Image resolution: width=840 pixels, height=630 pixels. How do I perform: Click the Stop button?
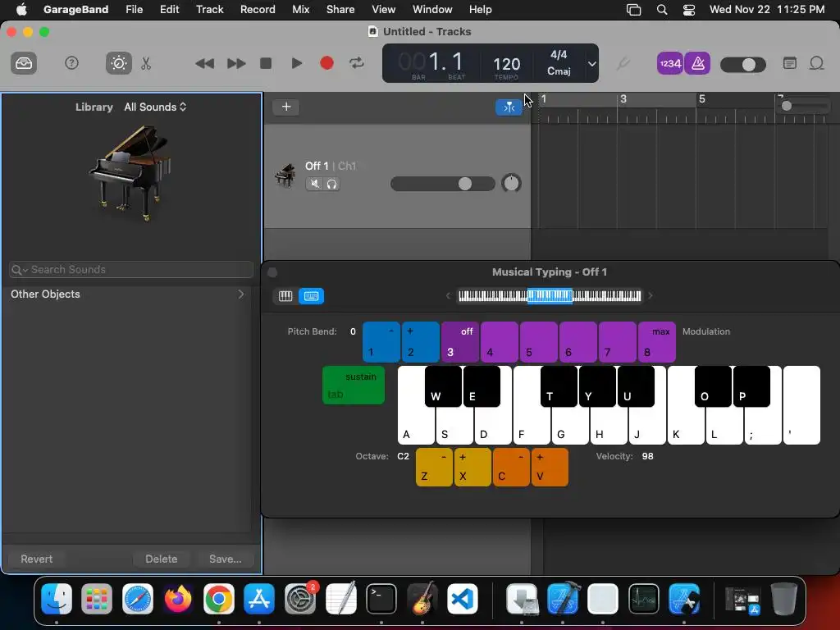266,63
